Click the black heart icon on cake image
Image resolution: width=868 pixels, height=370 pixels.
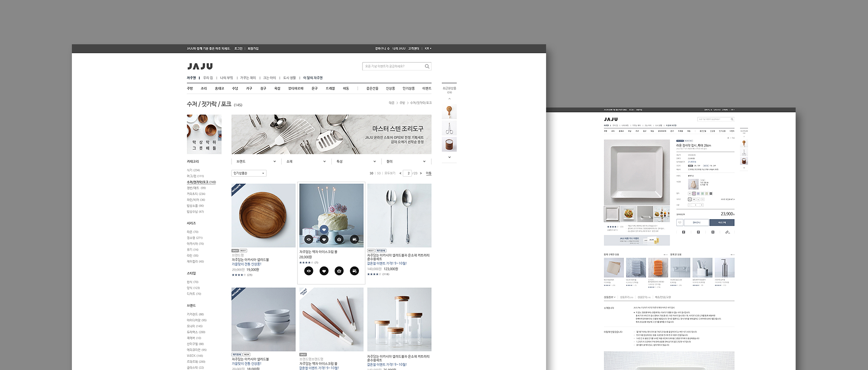(324, 239)
